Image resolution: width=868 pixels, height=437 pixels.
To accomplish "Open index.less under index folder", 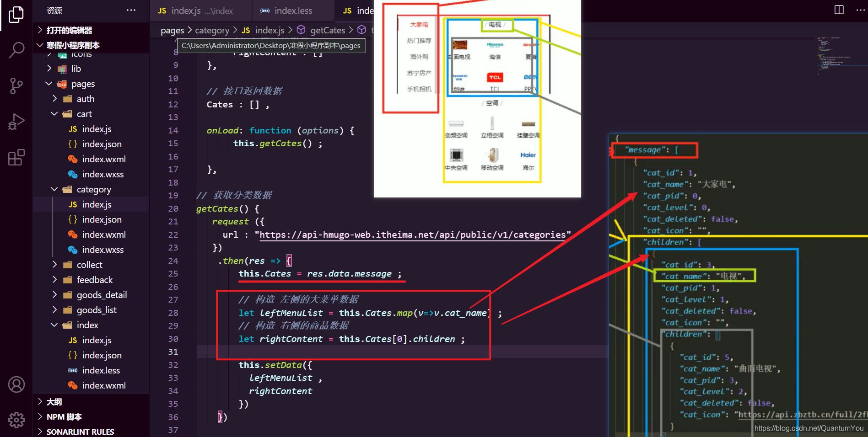I will (91, 370).
